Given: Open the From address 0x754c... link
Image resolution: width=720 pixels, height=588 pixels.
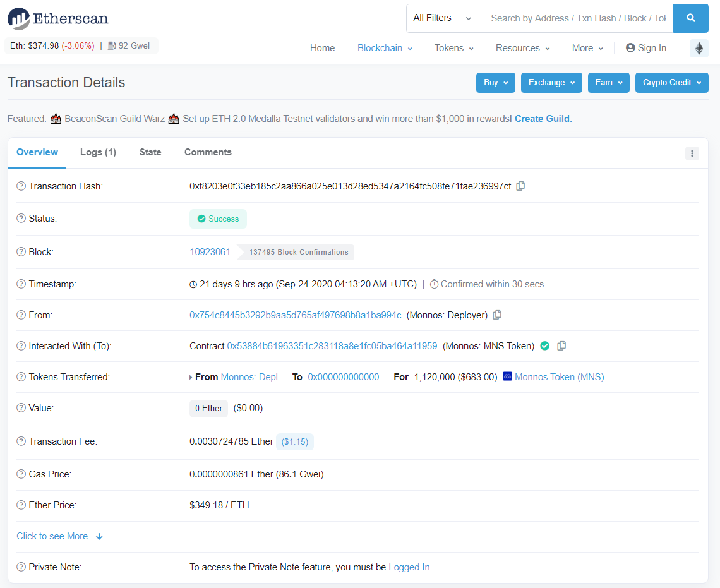Looking at the screenshot, I should click(x=295, y=315).
